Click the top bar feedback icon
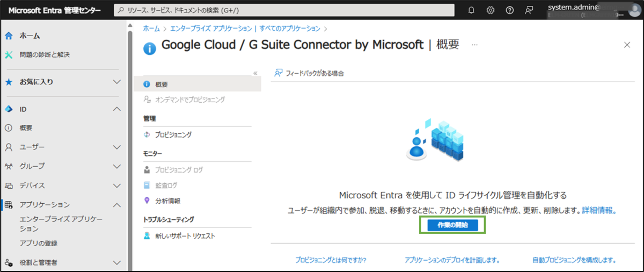This screenshot has width=644, height=272. tap(529, 10)
